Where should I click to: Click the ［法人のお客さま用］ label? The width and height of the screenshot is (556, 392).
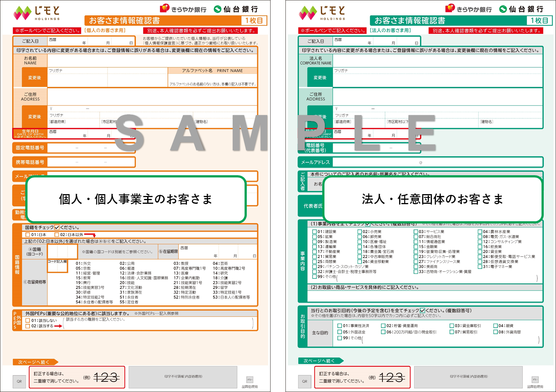click(x=391, y=30)
